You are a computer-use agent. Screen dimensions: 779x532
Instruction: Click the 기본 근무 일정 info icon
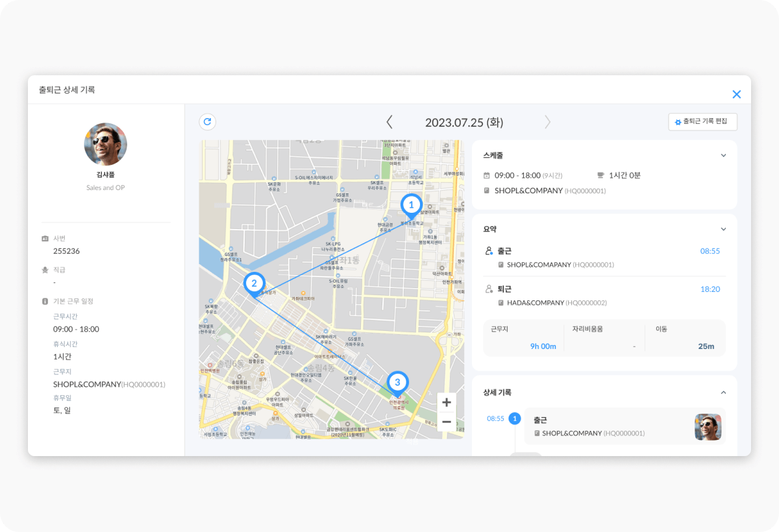click(45, 301)
